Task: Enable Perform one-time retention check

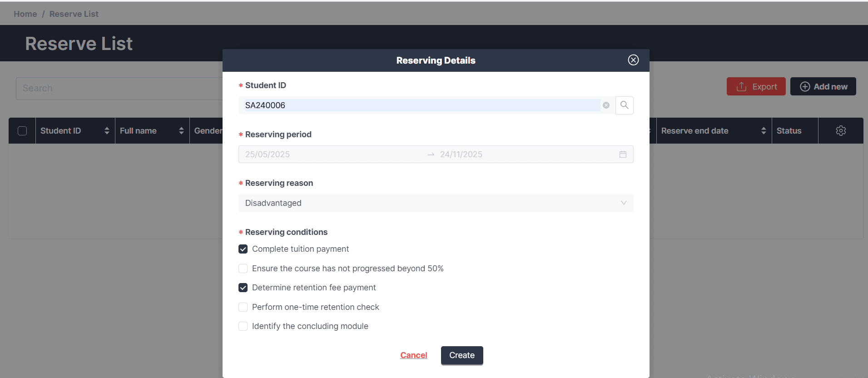Action: pos(243,307)
